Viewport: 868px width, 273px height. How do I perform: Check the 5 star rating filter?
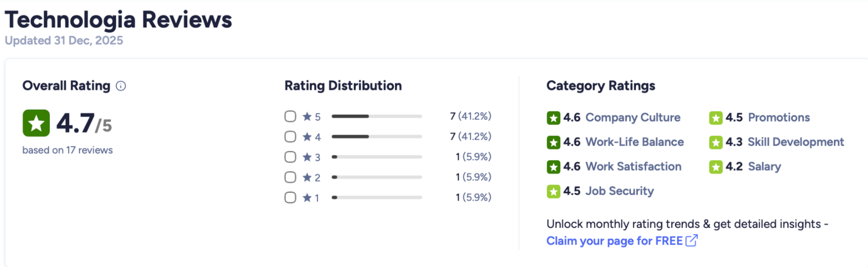click(x=290, y=116)
